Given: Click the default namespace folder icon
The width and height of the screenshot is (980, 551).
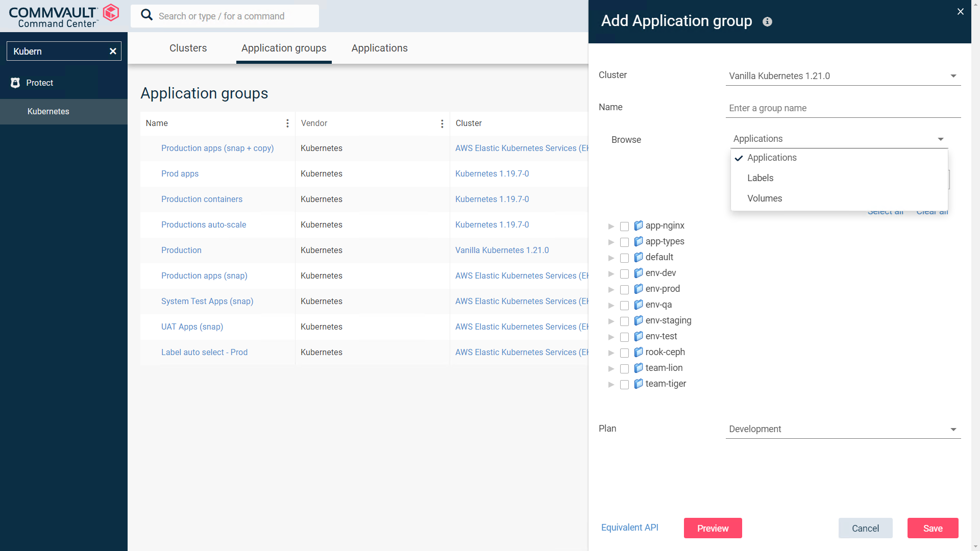Looking at the screenshot, I should tap(638, 257).
